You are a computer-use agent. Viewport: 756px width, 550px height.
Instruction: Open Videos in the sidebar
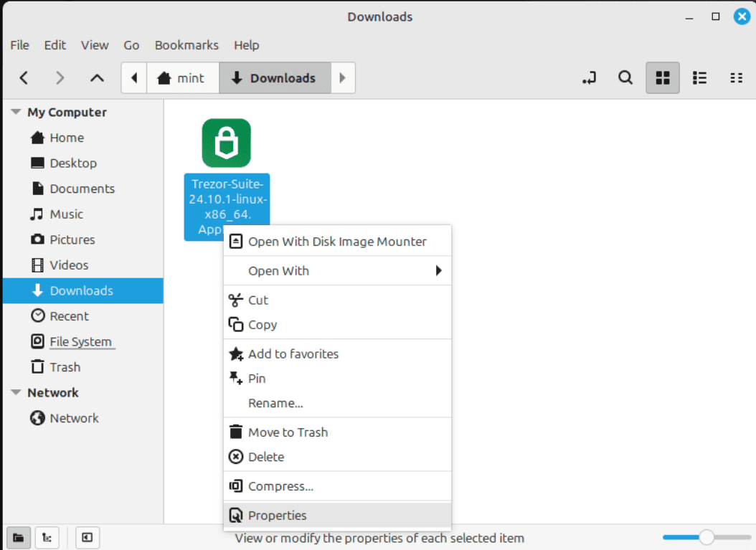point(83,265)
